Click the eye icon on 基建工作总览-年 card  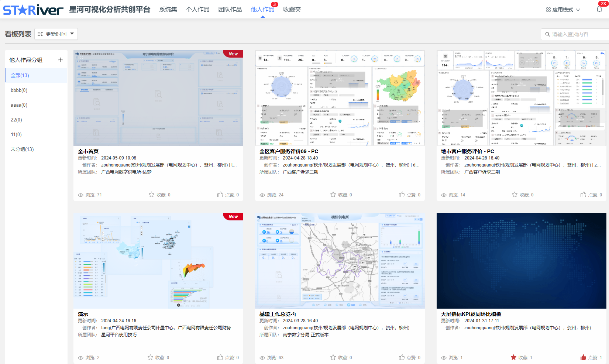pyautogui.click(x=262, y=358)
